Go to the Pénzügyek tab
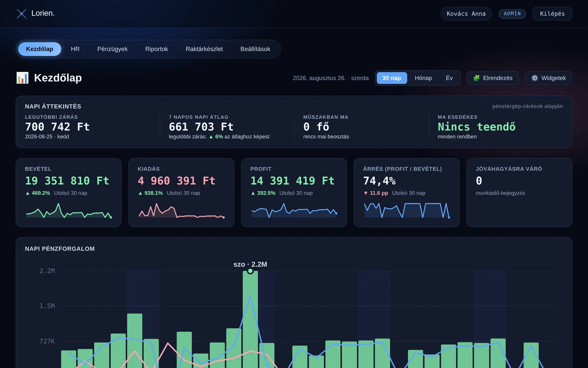 (x=112, y=49)
